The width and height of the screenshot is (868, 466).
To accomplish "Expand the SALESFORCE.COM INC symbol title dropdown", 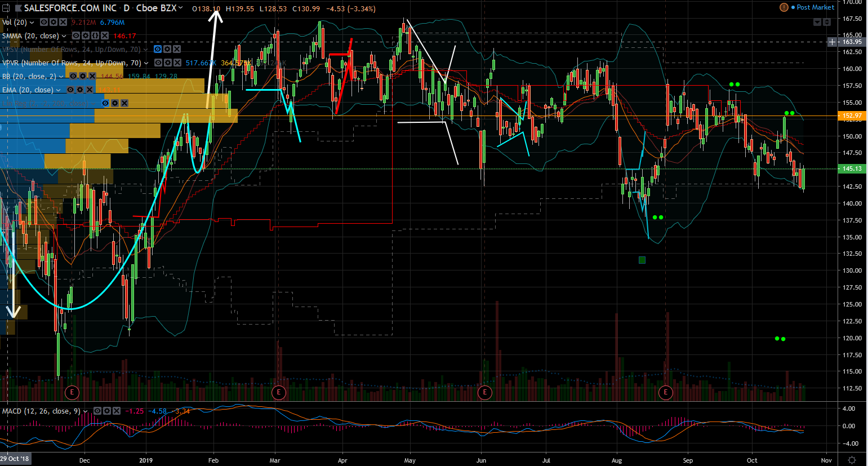I will point(180,8).
